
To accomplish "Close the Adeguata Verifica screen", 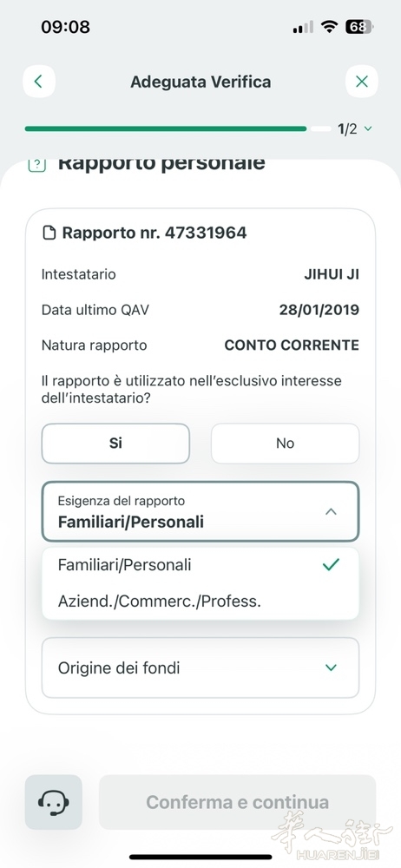I will (362, 82).
